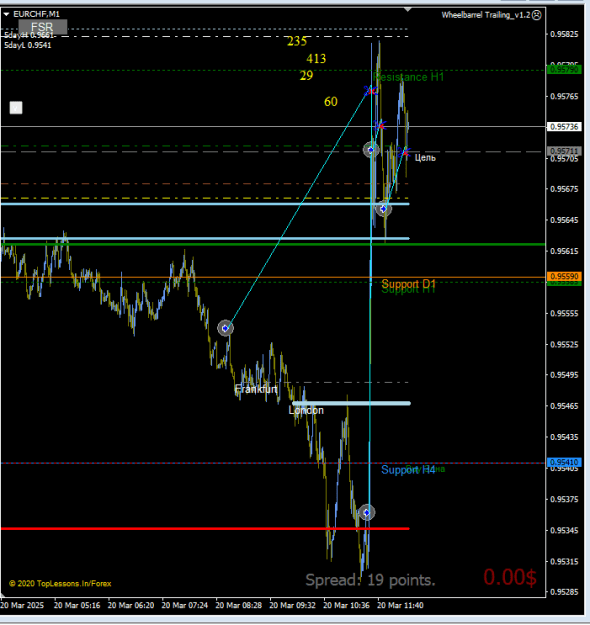Click the orange 0.95590 price tag

pos(564,276)
